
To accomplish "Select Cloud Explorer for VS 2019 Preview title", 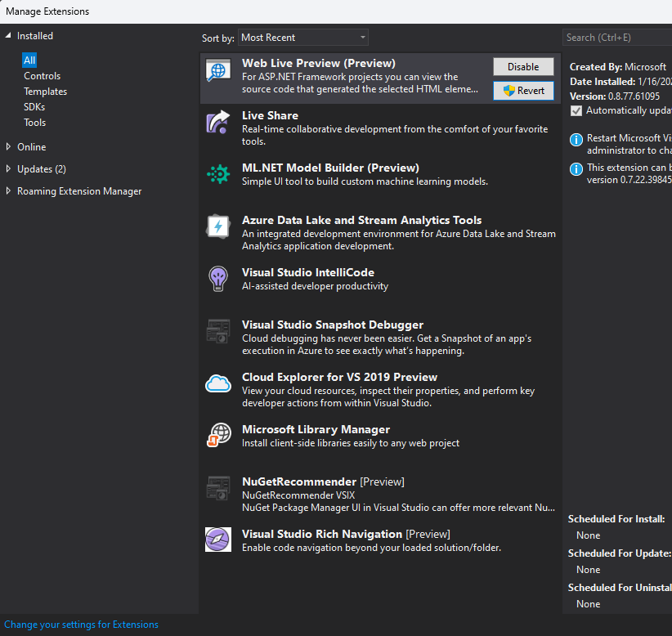I will [x=339, y=377].
